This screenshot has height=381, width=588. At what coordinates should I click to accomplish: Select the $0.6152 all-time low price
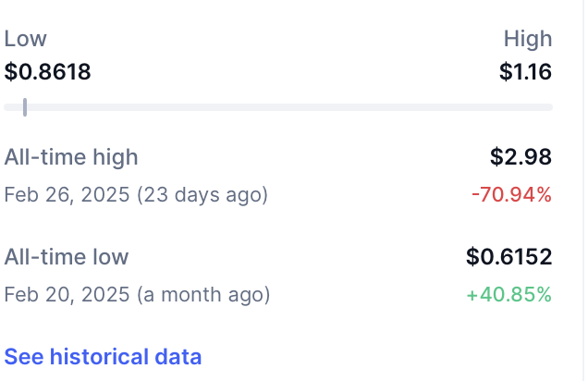(x=508, y=257)
